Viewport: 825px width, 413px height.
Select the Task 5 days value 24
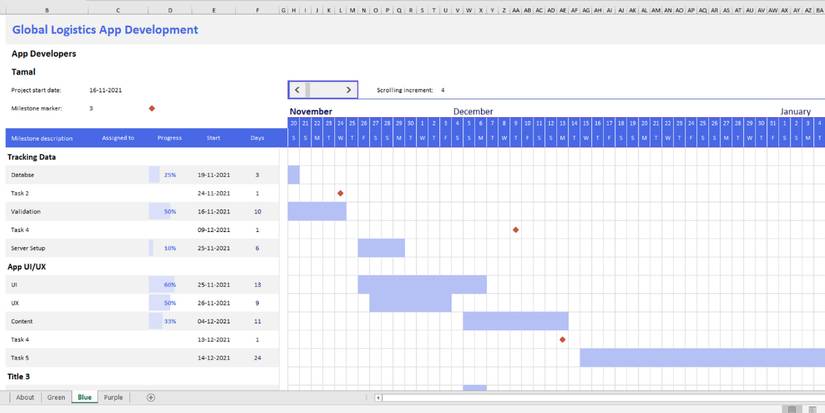[257, 358]
